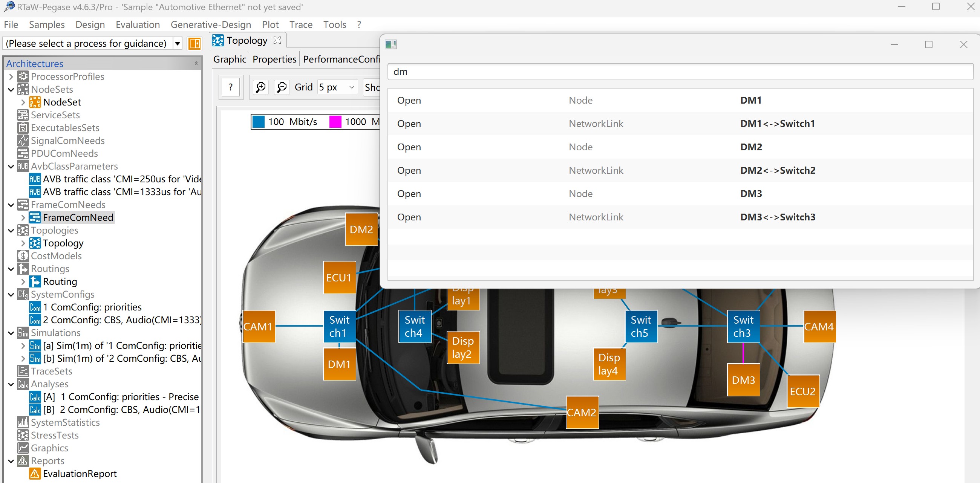Viewport: 980px width, 483px height.
Task: Select the DM3 node on the car
Action: coord(743,380)
